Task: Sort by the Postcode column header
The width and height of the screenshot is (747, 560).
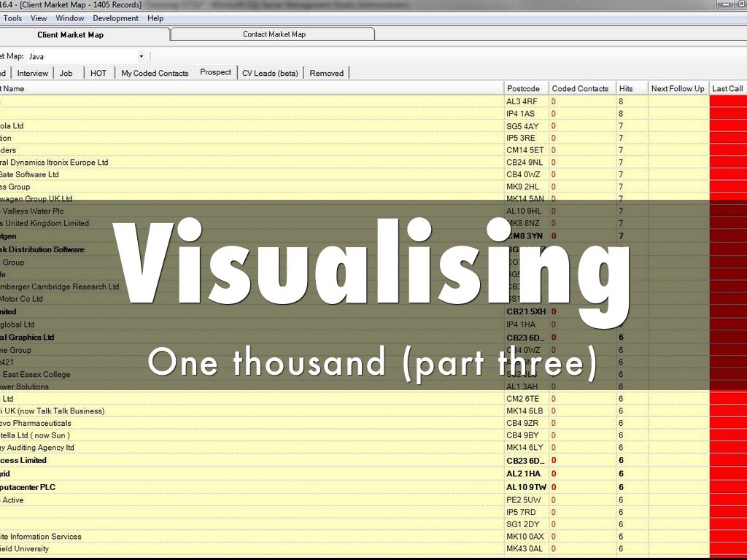Action: [x=523, y=89]
